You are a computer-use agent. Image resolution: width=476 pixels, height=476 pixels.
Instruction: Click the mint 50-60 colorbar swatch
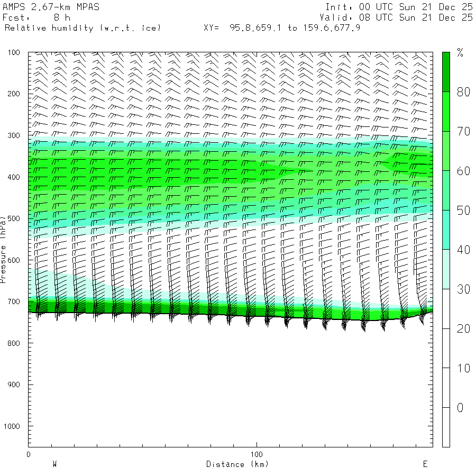[x=446, y=190]
